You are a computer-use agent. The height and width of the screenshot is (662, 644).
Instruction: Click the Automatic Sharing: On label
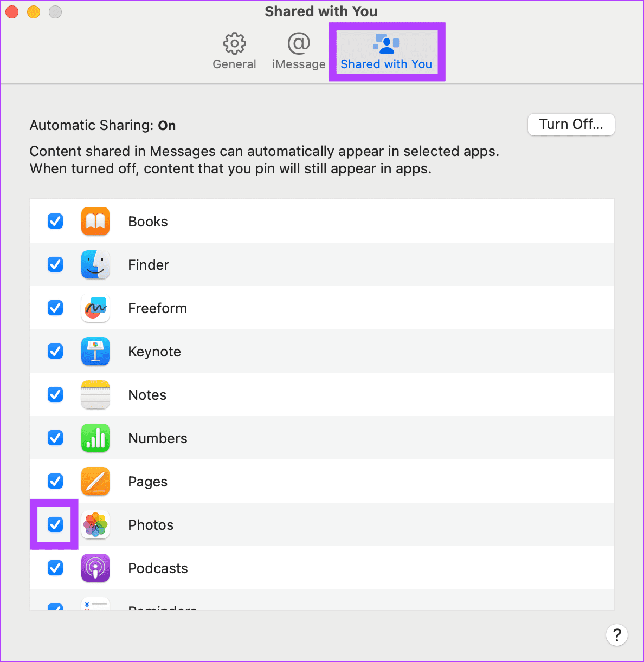[x=103, y=126]
